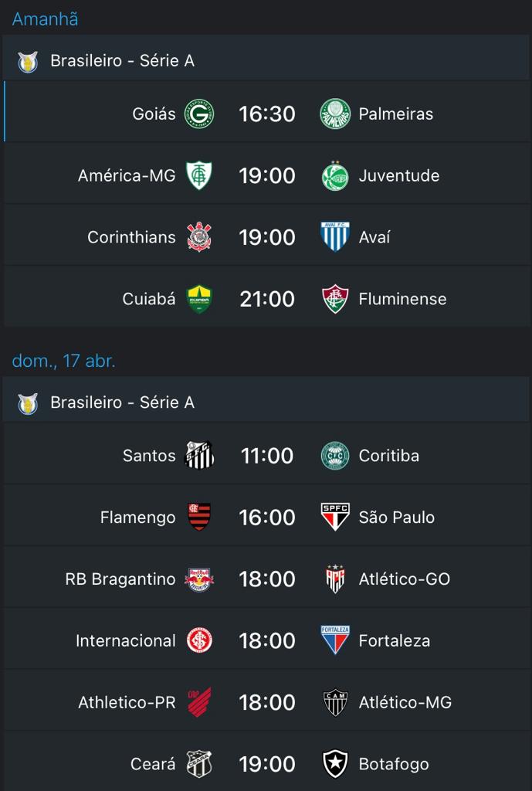Tap the Botafogo star crest
Image resolution: width=532 pixels, height=791 pixels.
[x=335, y=764]
